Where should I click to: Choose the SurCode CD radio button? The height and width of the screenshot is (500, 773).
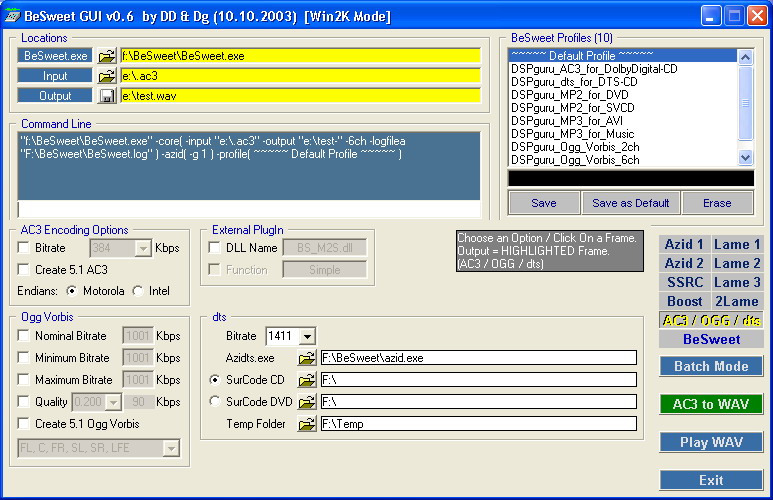point(214,380)
